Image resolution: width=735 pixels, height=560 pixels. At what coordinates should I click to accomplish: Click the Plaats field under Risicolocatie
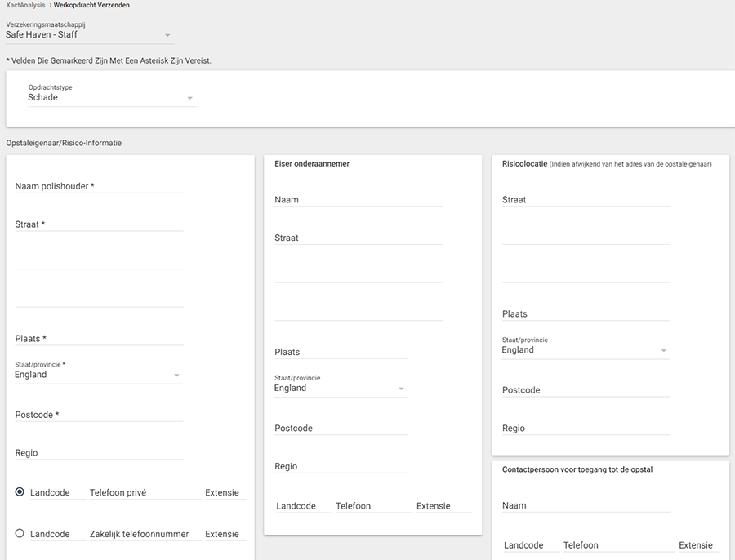(586, 314)
